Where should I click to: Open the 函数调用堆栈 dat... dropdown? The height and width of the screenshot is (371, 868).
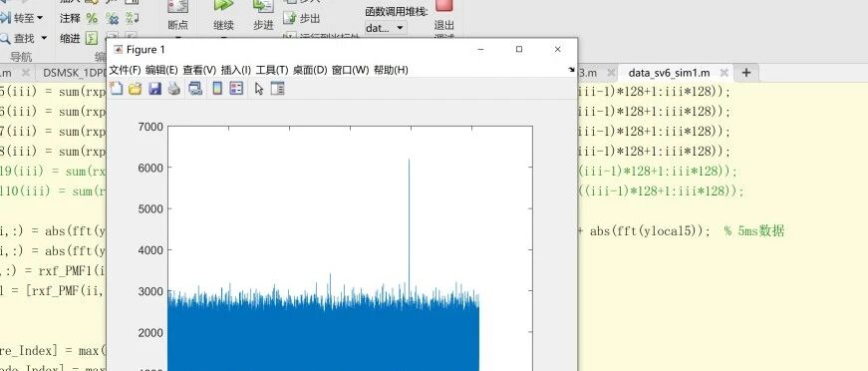coord(386,28)
